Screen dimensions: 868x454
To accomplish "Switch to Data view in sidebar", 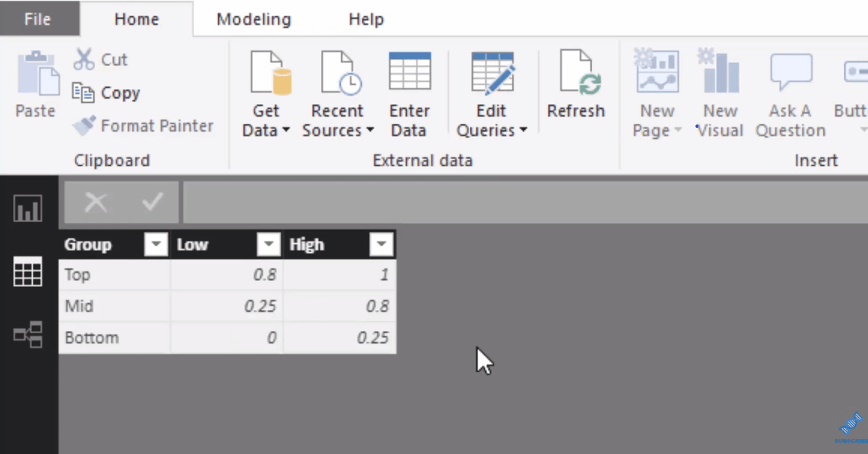I will pos(28,272).
